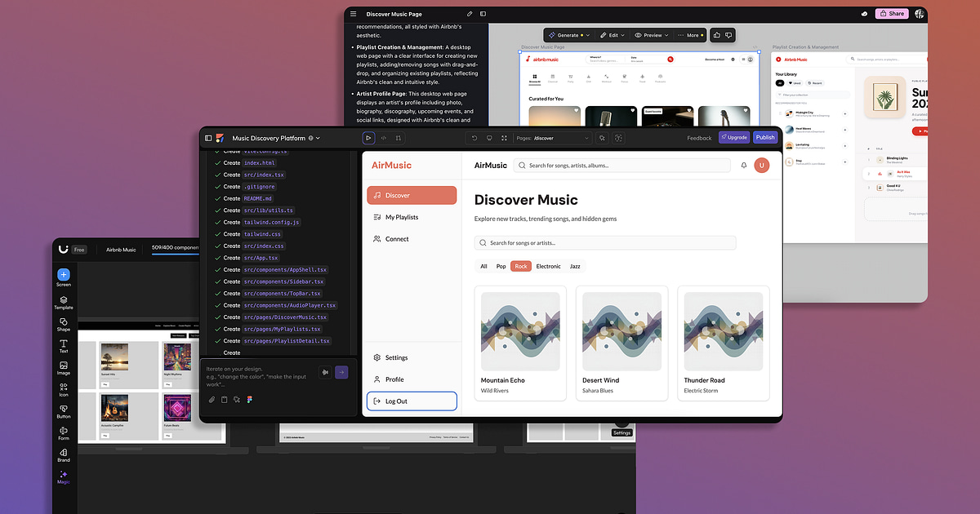Collapse the left panel with the sidebar toggle
Image resolution: width=980 pixels, height=514 pixels.
click(x=208, y=137)
